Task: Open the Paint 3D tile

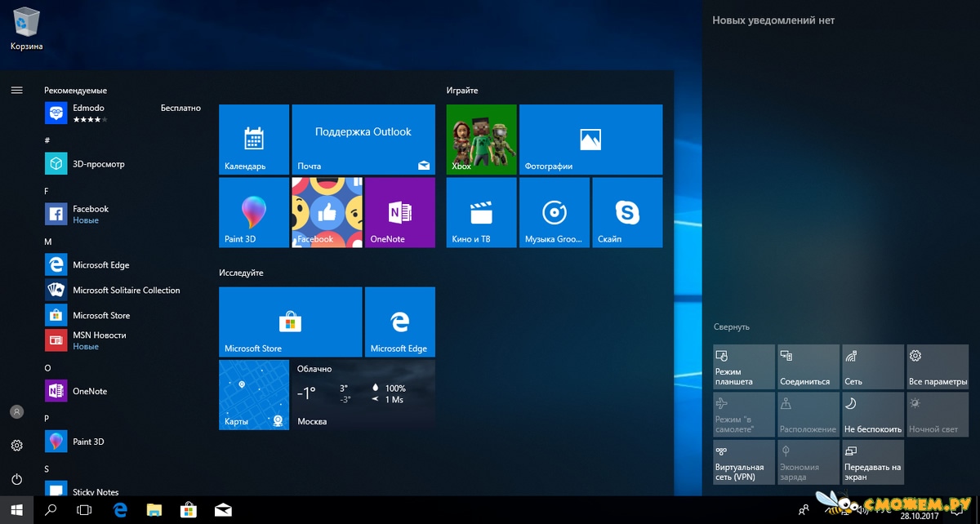Action: coord(254,212)
